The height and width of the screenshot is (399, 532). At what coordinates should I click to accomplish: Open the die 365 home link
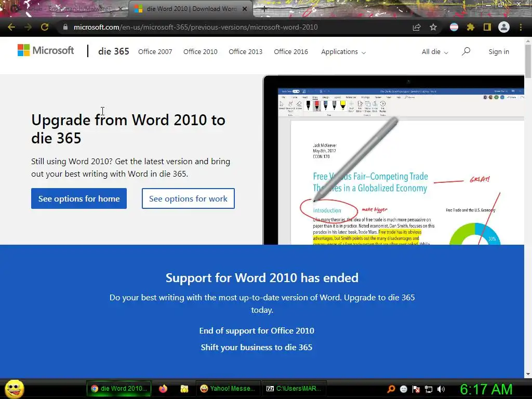pos(113,51)
